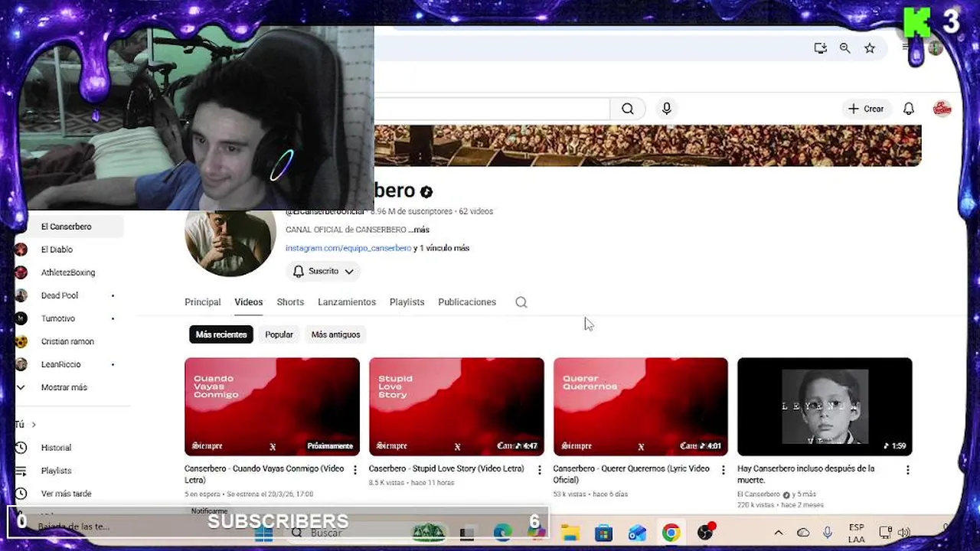Open Cuando Vayas Conmigo video title
This screenshot has width=980, height=551.
pos(264,474)
